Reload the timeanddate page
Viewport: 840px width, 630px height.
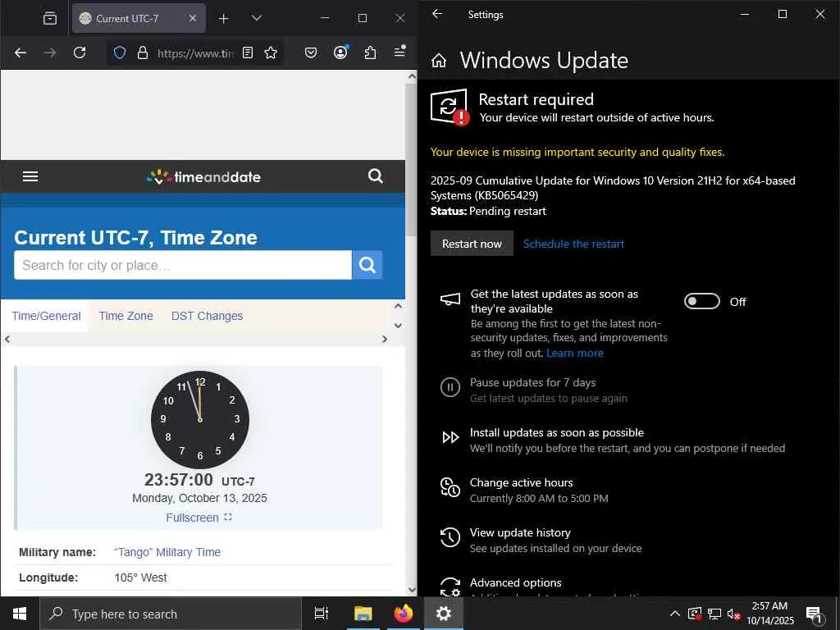point(80,52)
